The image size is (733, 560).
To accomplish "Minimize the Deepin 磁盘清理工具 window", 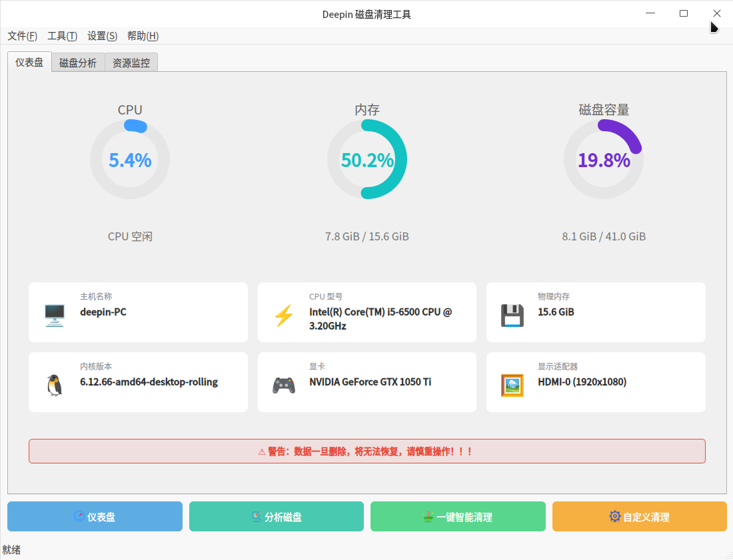I will pos(650,13).
